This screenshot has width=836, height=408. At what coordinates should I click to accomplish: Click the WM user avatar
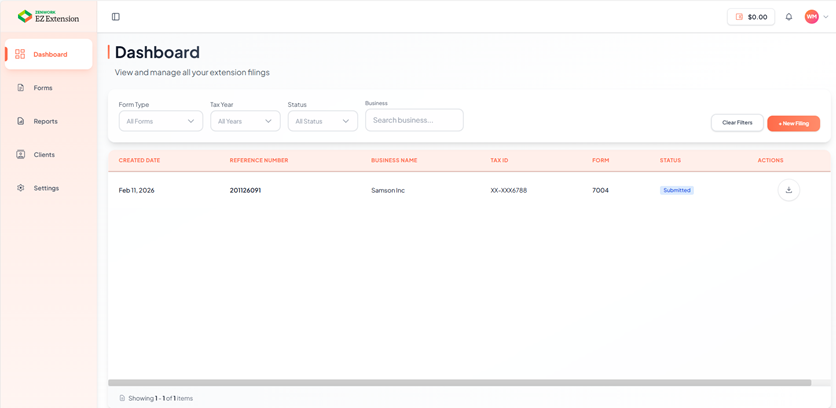[x=811, y=17]
